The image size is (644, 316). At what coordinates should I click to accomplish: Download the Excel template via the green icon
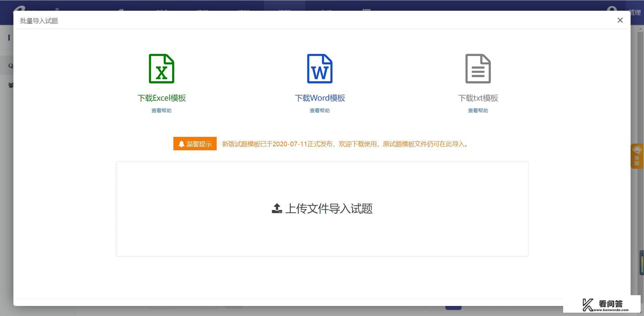coord(161,68)
